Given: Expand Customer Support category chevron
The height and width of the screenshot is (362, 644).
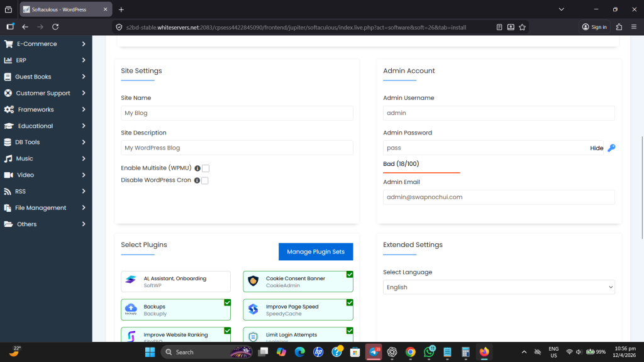Looking at the screenshot, I should 84,93.
